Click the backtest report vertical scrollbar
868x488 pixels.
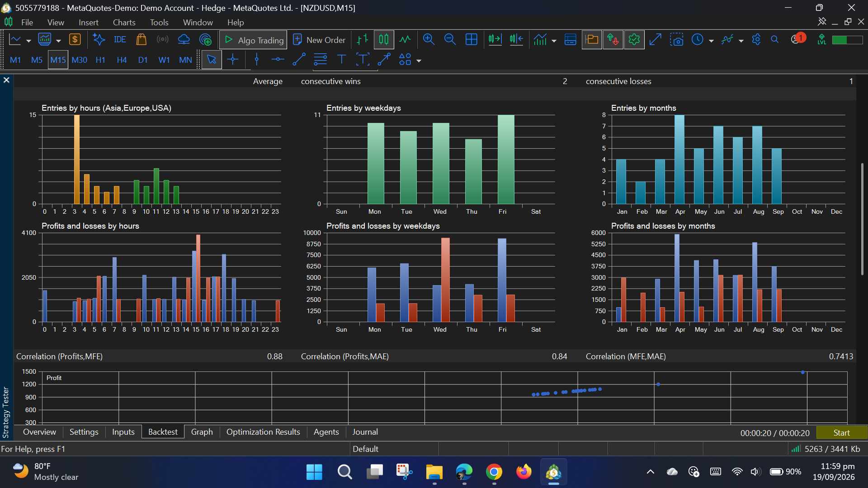point(862,219)
